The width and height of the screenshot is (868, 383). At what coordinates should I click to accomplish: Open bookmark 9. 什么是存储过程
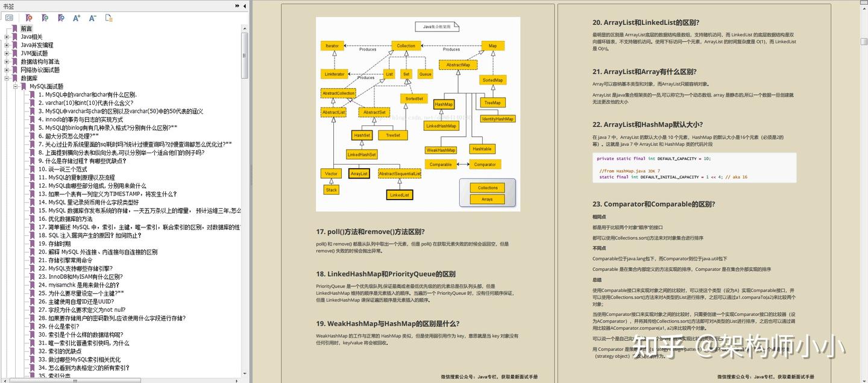coord(83,161)
